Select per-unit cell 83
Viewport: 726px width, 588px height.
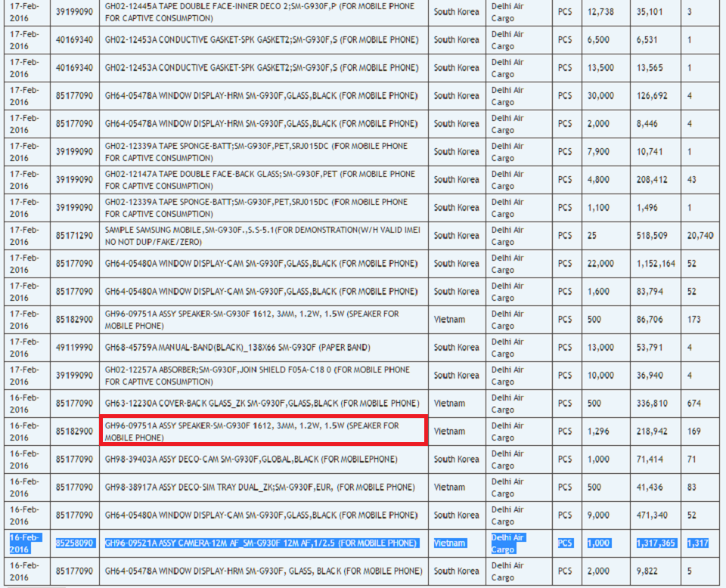pos(700,487)
